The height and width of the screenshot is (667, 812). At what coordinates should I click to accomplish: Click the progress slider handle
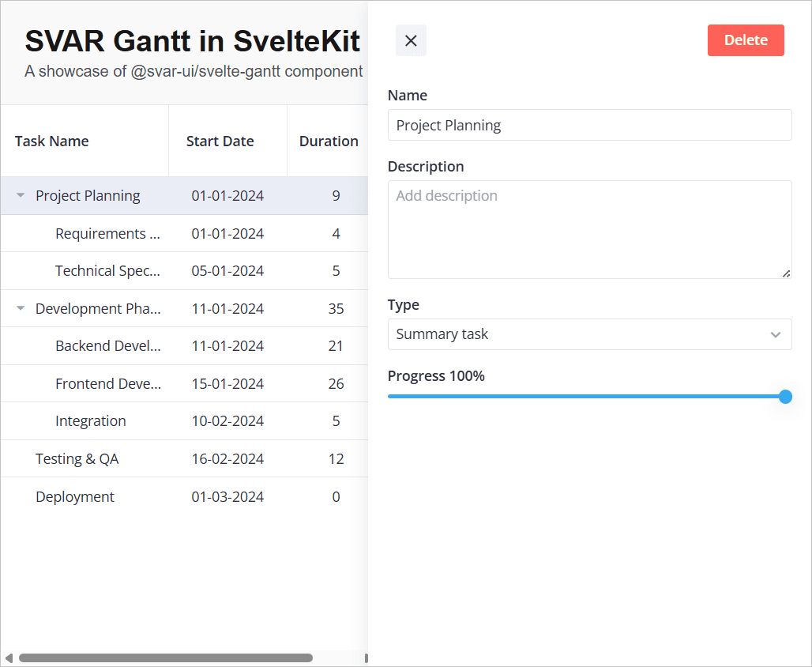point(785,397)
